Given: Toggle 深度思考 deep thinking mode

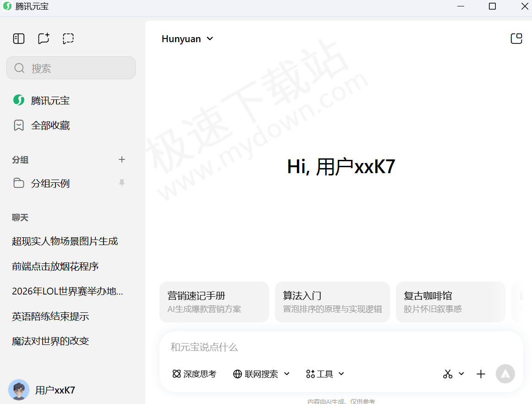Looking at the screenshot, I should [x=194, y=374].
